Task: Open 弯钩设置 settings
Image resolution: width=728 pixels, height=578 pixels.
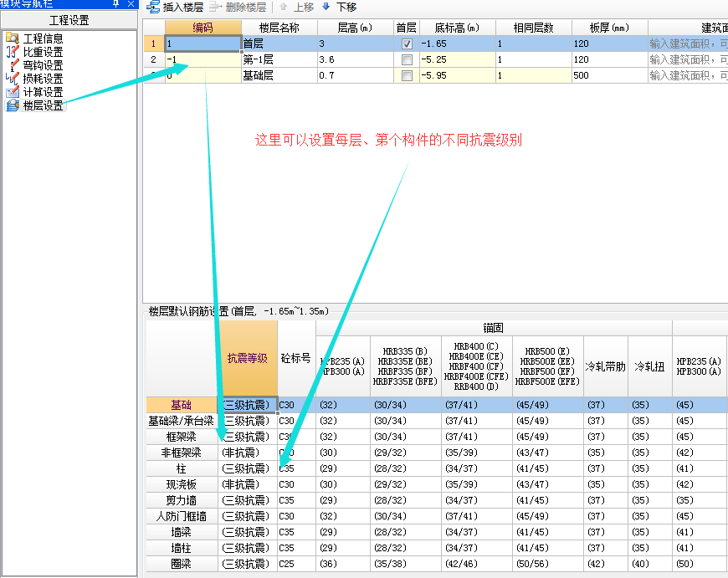Action: [x=43, y=65]
